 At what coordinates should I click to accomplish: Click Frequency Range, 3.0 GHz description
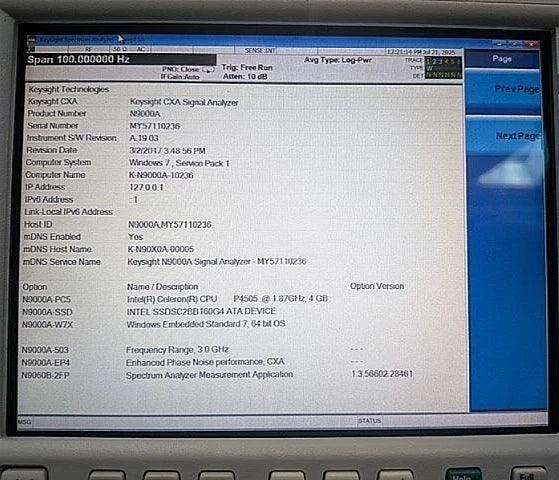coord(177,350)
